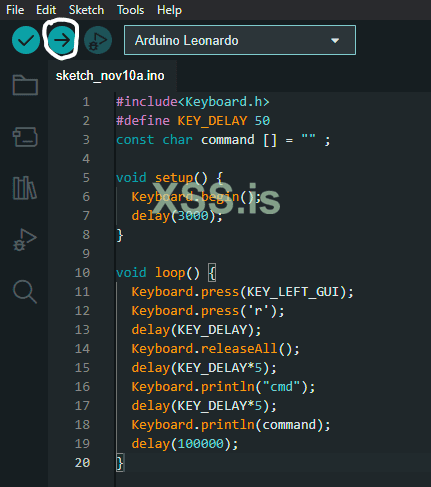
Task: Click the closing brace on line 8
Action: click(120, 235)
